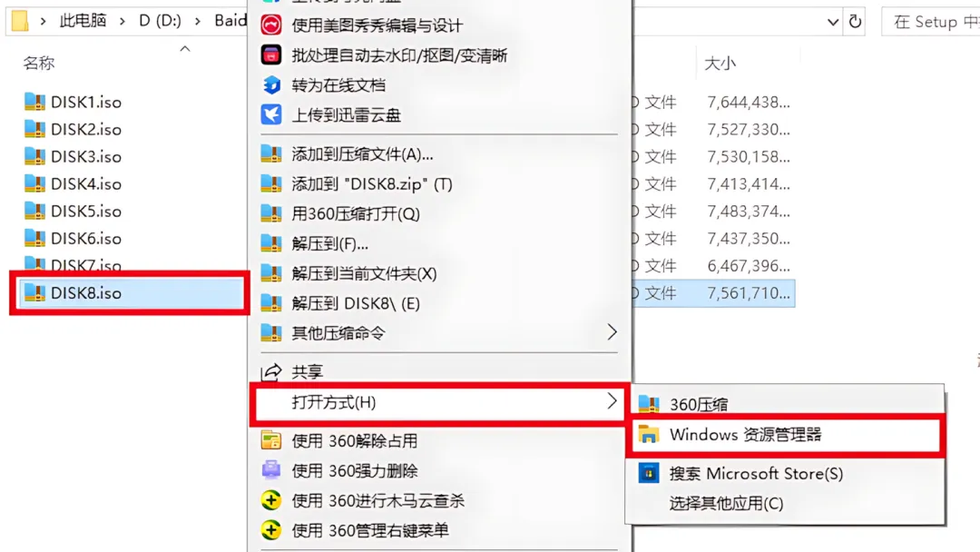The height and width of the screenshot is (552, 980).
Task: Open the address bar history dropdown
Action: point(832,22)
